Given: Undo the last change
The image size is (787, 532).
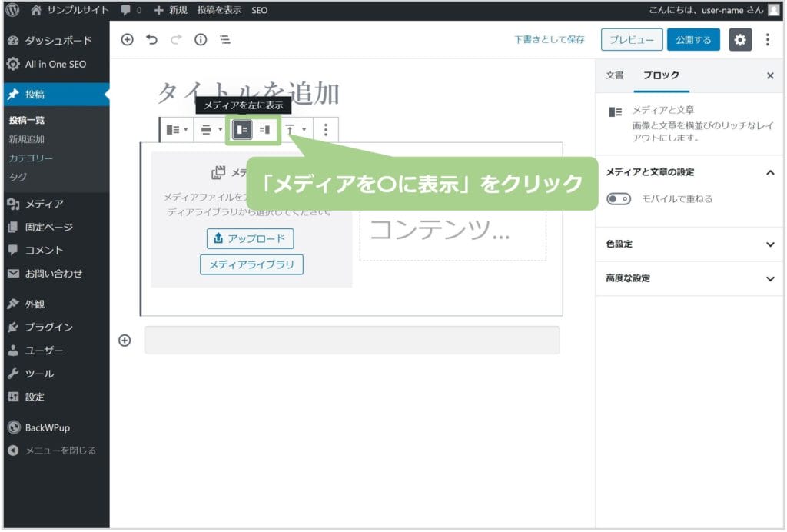Looking at the screenshot, I should 151,40.
